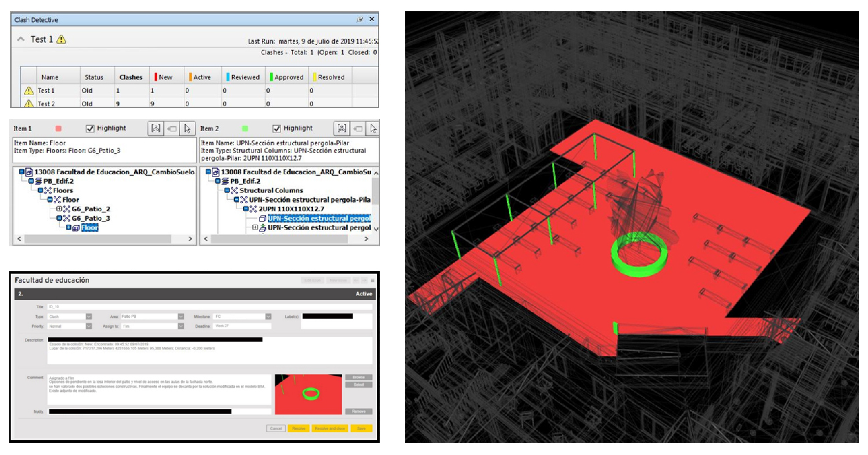The height and width of the screenshot is (455, 868).
Task: Toggle Item 1 Highlight checkbox
Action: [x=90, y=129]
